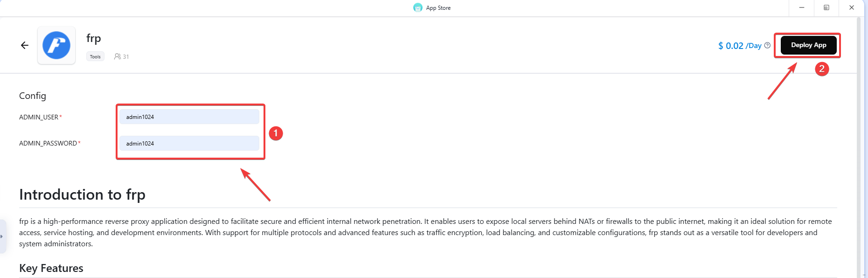Click the Config section heading
Screen dimensions: 868x278
point(33,96)
